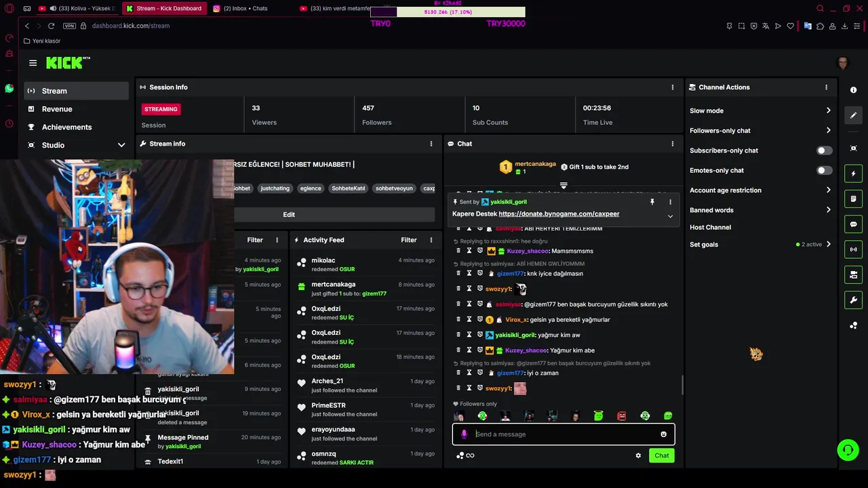Toggle the wrench channel actions panel icon
The height and width of the screenshot is (488, 868).
(853, 300)
